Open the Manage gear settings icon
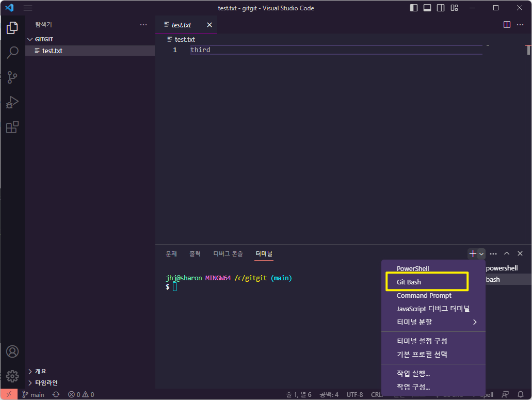The width and height of the screenshot is (532, 400). point(12,376)
